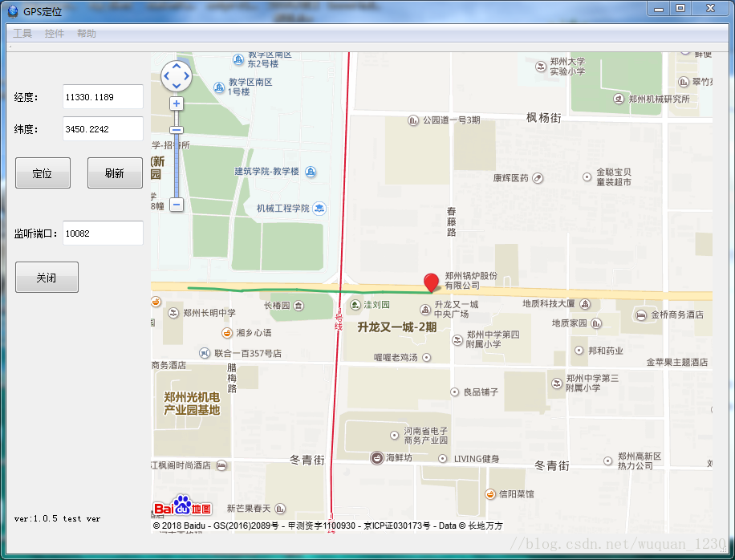Image resolution: width=735 pixels, height=560 pixels.
Task: Open the Baidu 地图 logo link
Action: pyautogui.click(x=182, y=505)
